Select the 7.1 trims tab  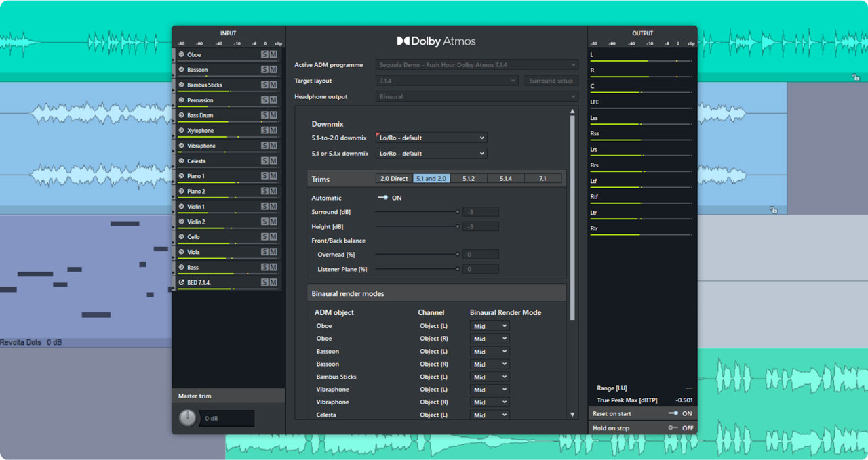542,179
